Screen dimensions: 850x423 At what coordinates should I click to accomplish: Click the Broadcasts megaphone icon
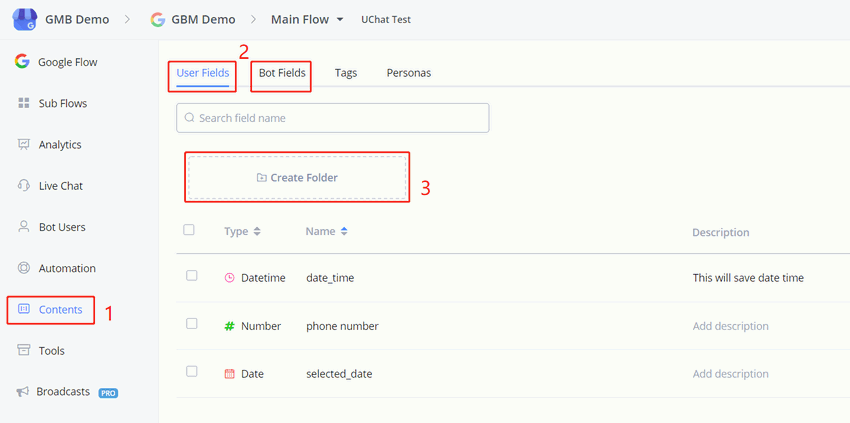pos(23,392)
